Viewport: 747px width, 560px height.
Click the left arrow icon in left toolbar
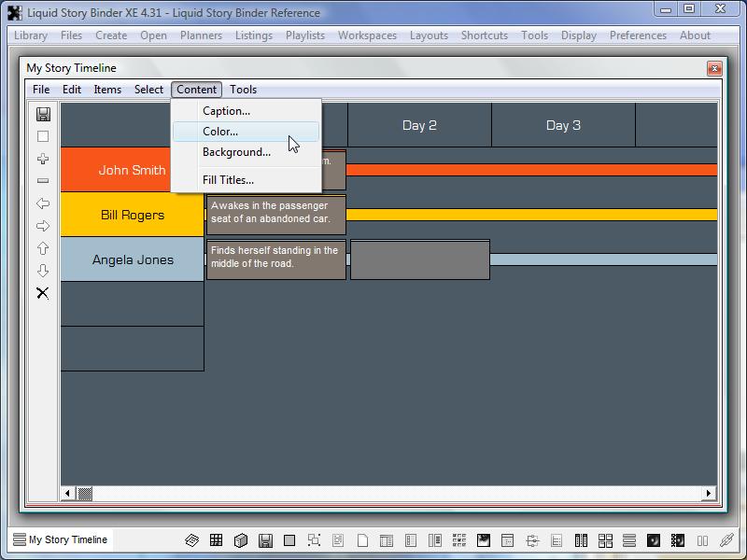(x=43, y=203)
